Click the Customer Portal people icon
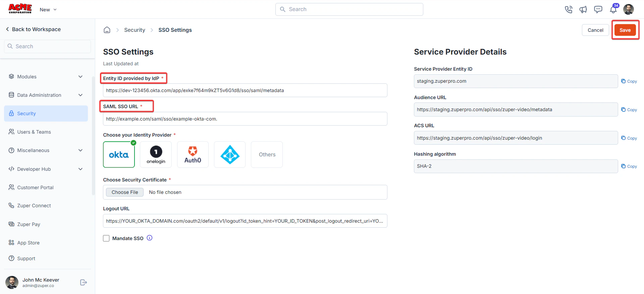 11,187
